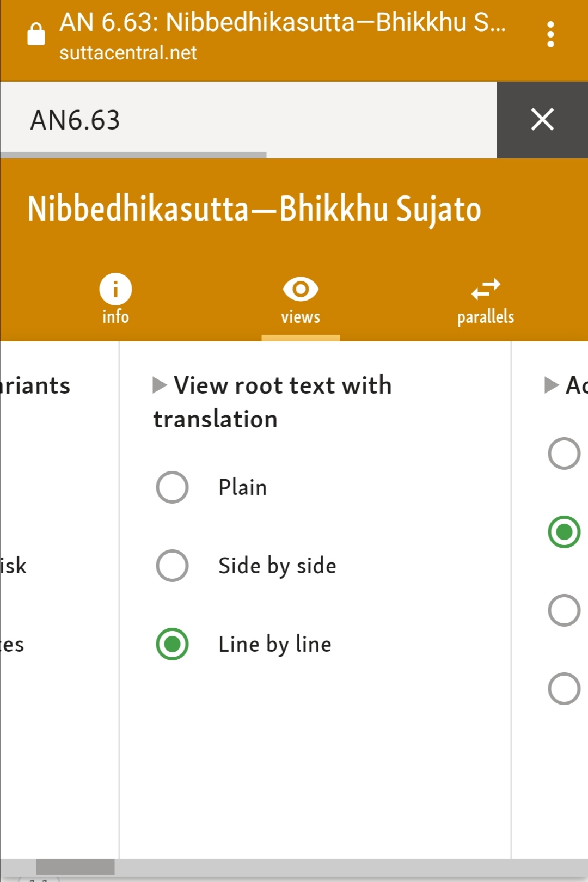Click the AN6.63 search input field
This screenshot has height=882, width=588.
coord(248,120)
